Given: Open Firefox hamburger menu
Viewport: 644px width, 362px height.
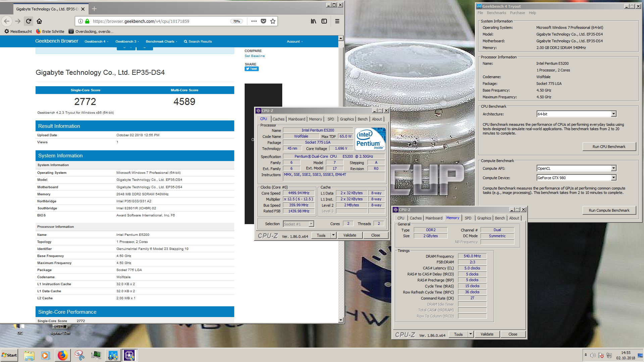Looking at the screenshot, I should pyautogui.click(x=337, y=21).
